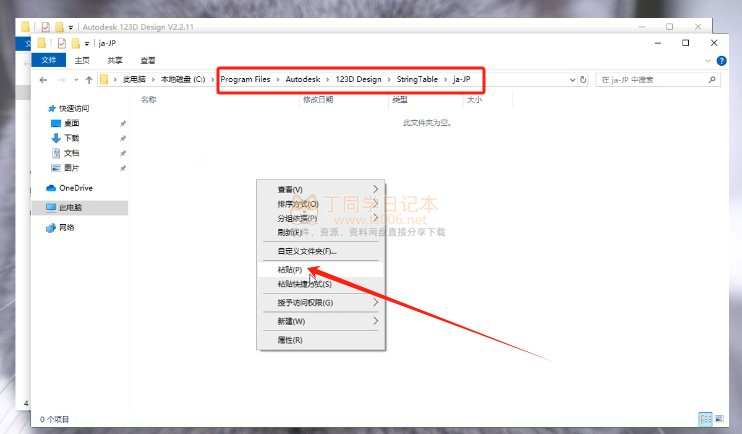
Task: Click 本地磁盘 (C:) breadcrumb
Action: pyautogui.click(x=183, y=80)
